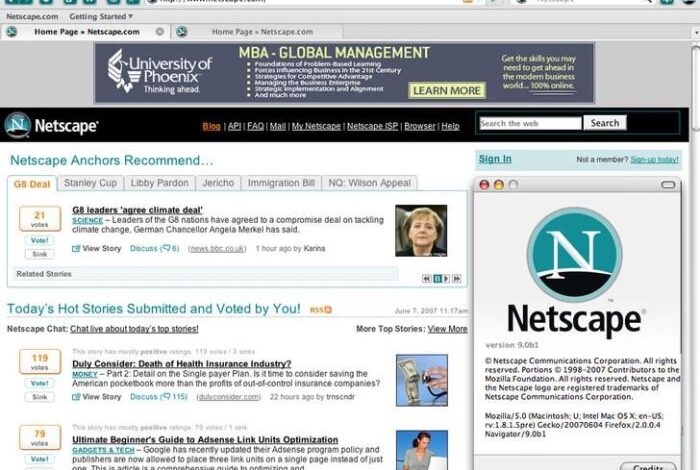The width and height of the screenshot is (700, 470).
Task: Click the University of Phoenix logo
Action: point(159,72)
